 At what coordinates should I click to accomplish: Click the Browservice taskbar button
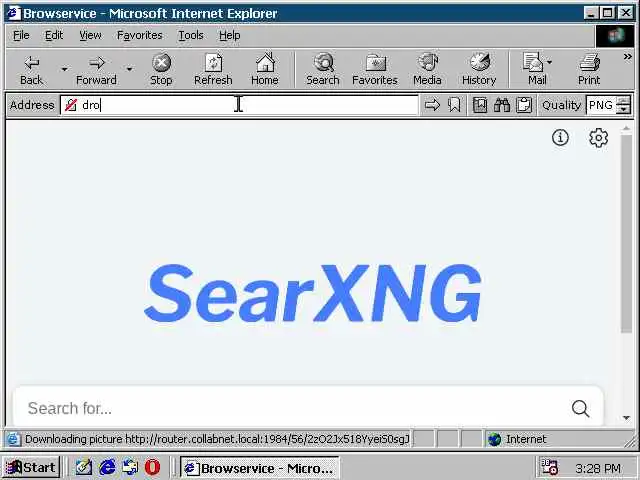click(x=260, y=468)
